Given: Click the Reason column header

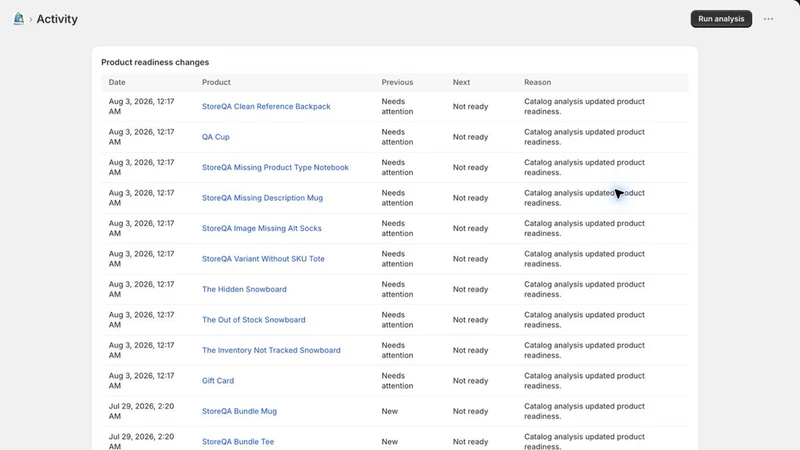Looking at the screenshot, I should (537, 82).
